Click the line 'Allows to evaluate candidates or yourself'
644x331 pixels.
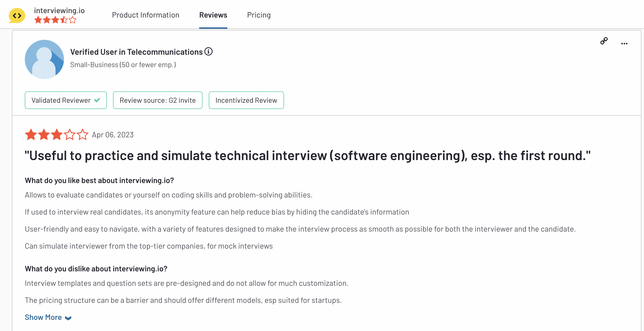[x=168, y=195]
